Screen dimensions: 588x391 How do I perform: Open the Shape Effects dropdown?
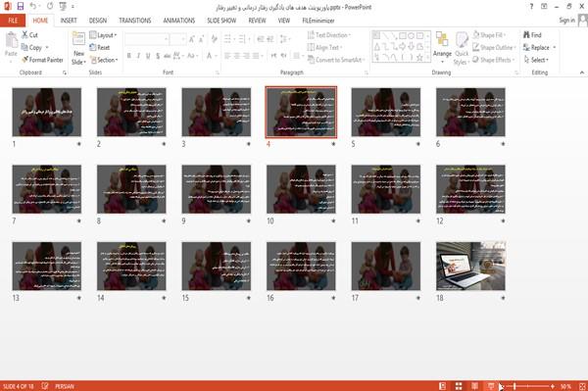click(493, 60)
